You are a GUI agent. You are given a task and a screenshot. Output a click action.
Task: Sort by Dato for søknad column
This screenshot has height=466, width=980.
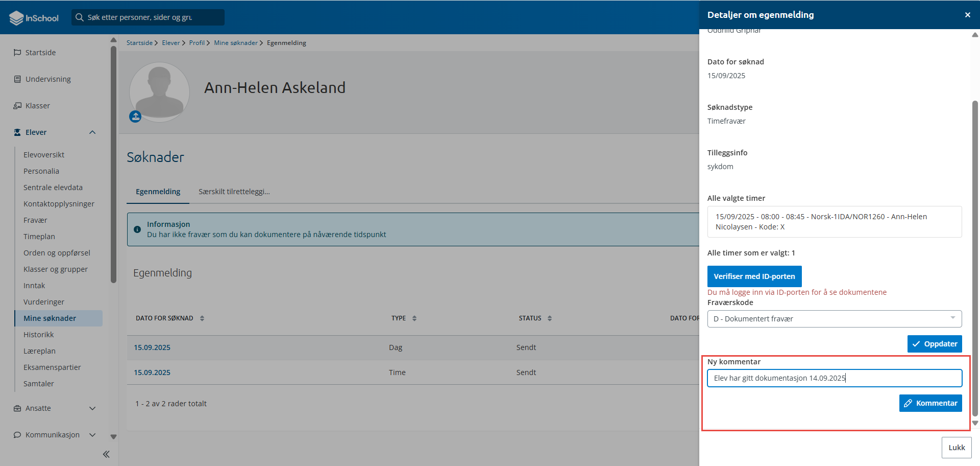click(202, 318)
